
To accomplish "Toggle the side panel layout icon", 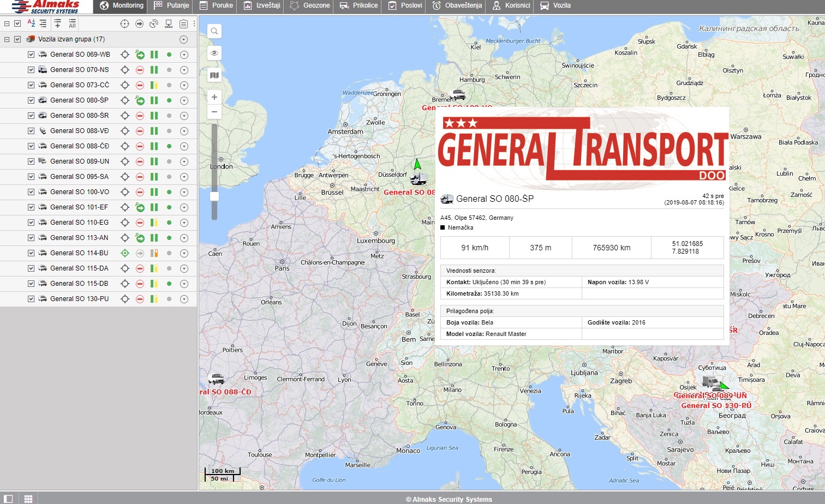I will click(x=8, y=499).
